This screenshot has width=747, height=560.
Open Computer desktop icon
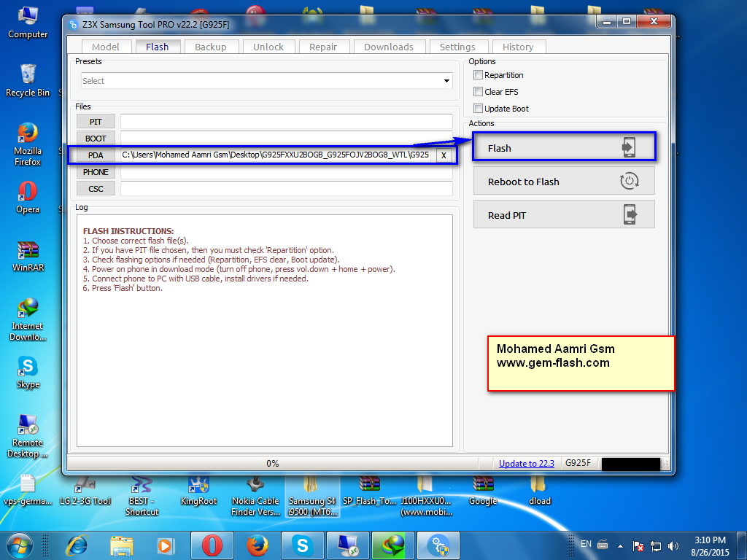coord(28,23)
